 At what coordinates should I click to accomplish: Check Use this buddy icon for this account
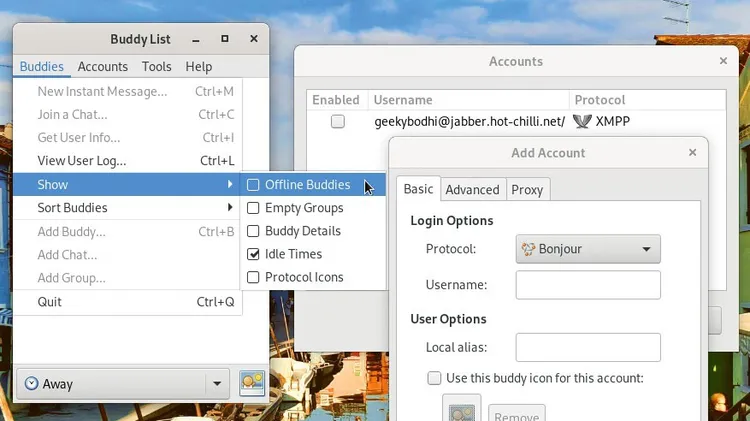[x=434, y=378]
